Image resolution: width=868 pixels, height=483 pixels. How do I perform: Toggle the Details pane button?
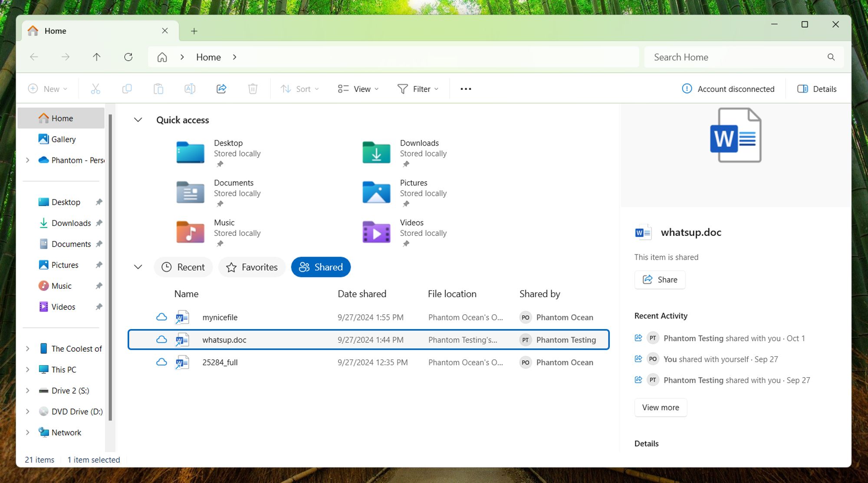(x=817, y=89)
